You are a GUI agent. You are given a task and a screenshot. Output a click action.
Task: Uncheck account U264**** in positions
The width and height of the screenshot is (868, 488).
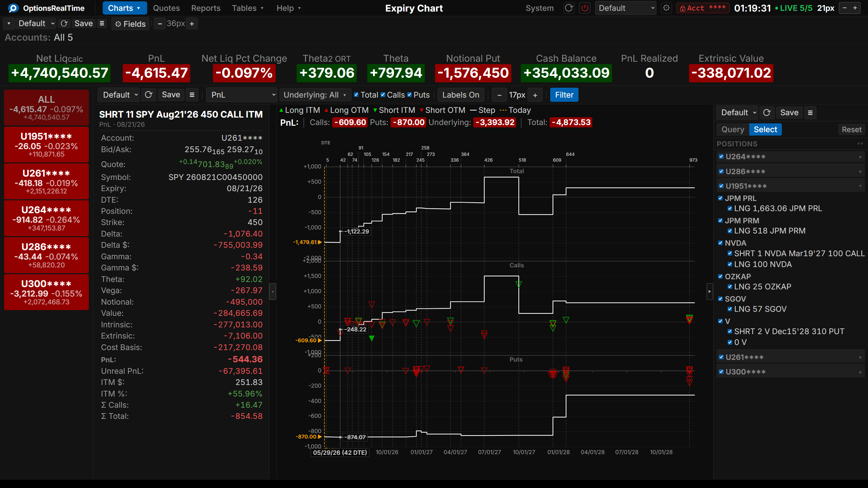pyautogui.click(x=721, y=157)
